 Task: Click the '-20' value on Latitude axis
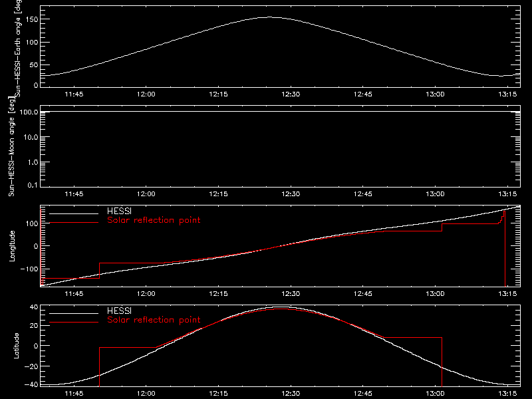tap(31, 366)
